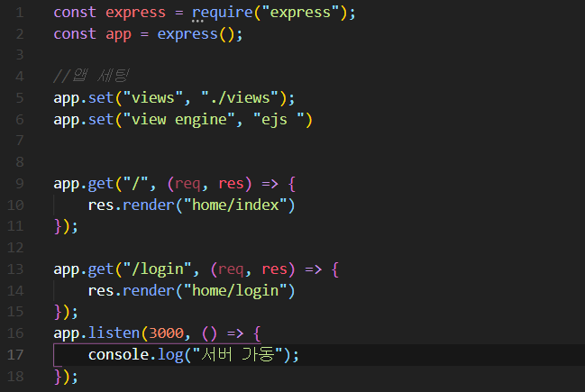The image size is (585, 392).
Task: Click the Korean comment on line 4
Action: [x=91, y=76]
